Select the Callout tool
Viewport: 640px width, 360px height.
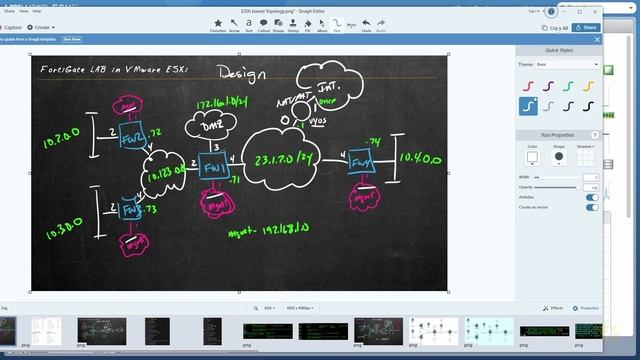264,25
